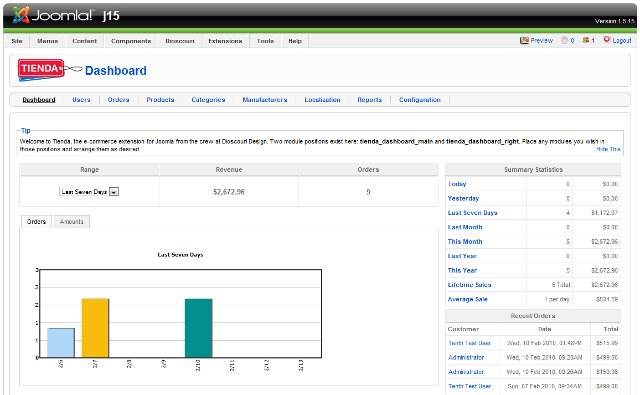
Task: Open the Tools menu
Action: coord(265,41)
